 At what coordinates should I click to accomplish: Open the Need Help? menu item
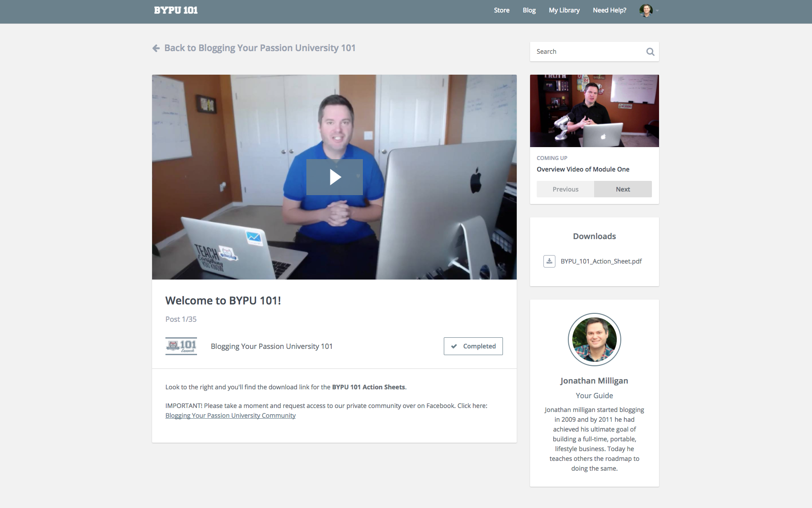(x=609, y=10)
